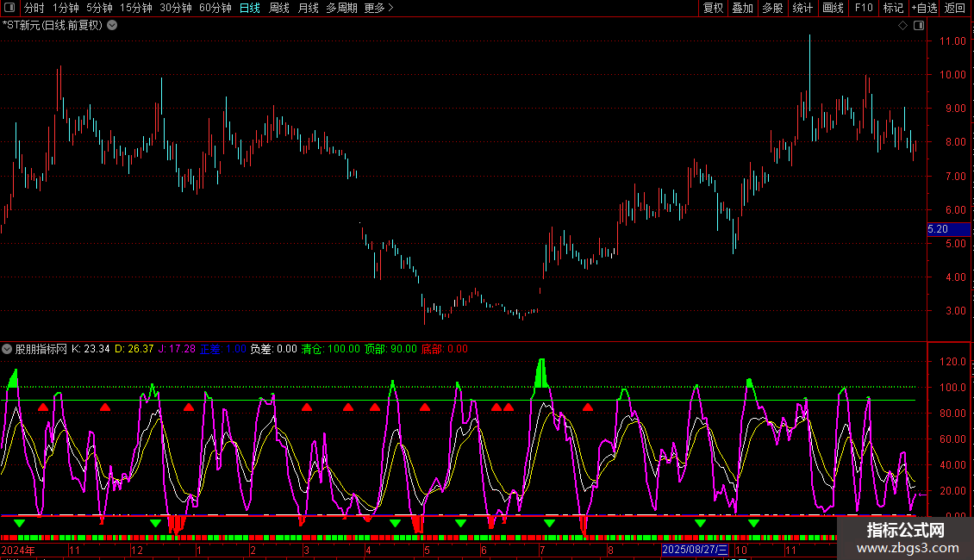Toggle the left sidebar panel icon
Image resolution: width=974 pixels, height=560 pixels.
(x=11, y=8)
